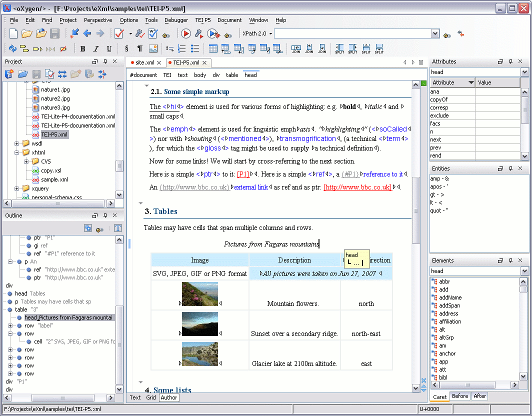
Task: Open the Debugger menu
Action: coord(176,20)
